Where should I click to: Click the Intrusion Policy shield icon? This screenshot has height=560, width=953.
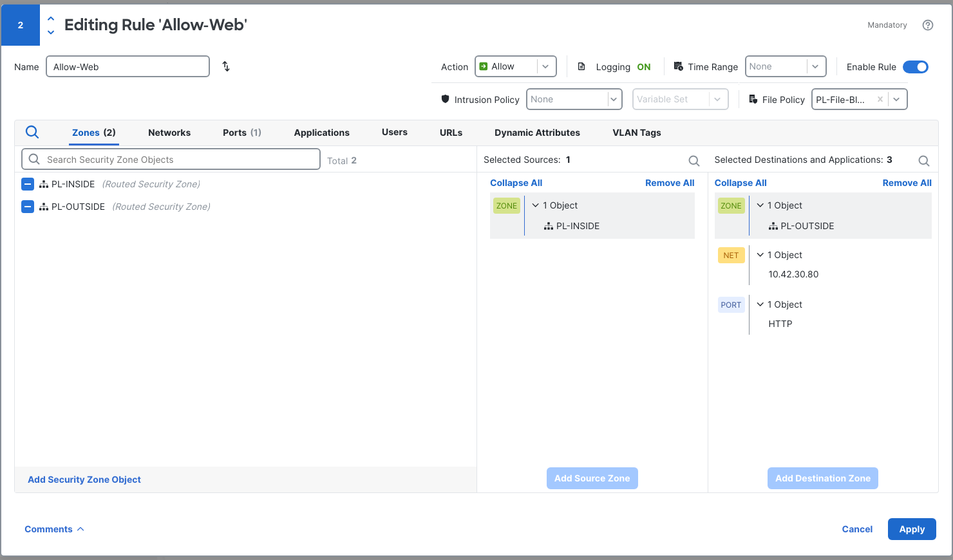coord(445,99)
